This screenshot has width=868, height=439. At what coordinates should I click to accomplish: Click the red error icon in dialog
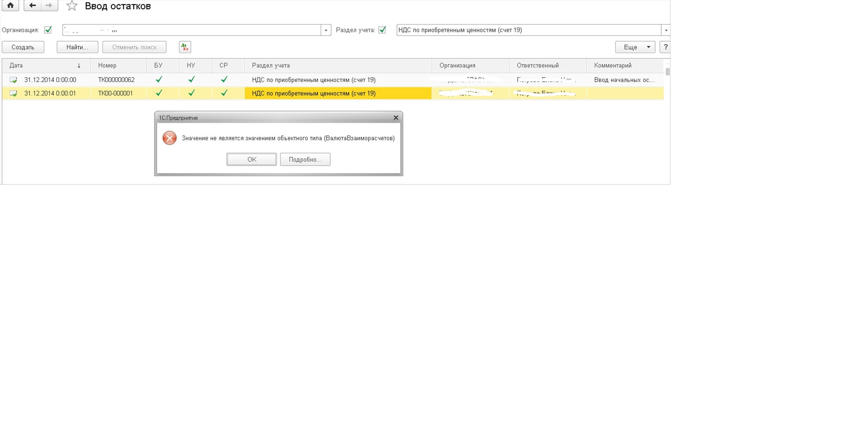(169, 138)
